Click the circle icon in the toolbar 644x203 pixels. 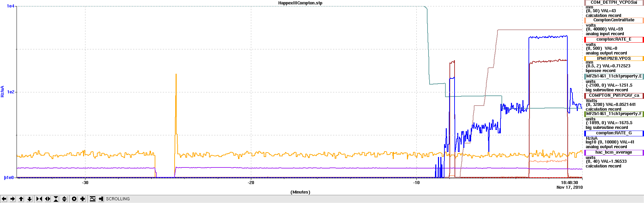(x=74, y=199)
